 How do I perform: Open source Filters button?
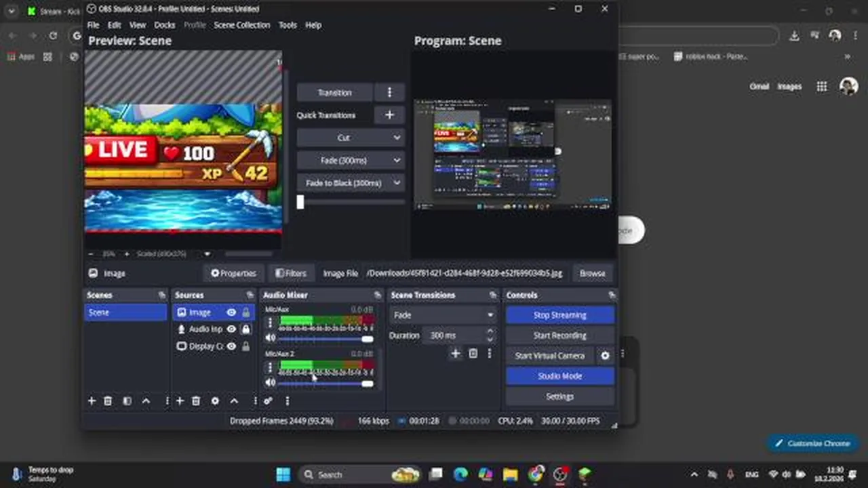[291, 273]
